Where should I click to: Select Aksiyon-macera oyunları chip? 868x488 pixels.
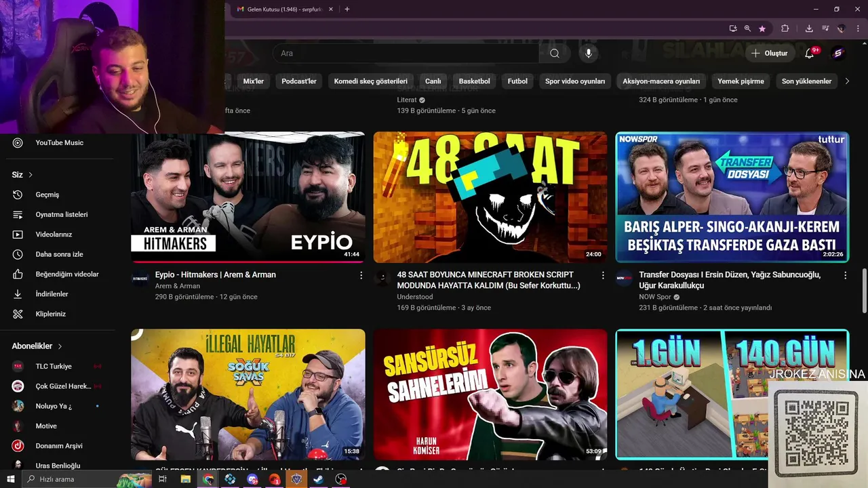(x=661, y=81)
